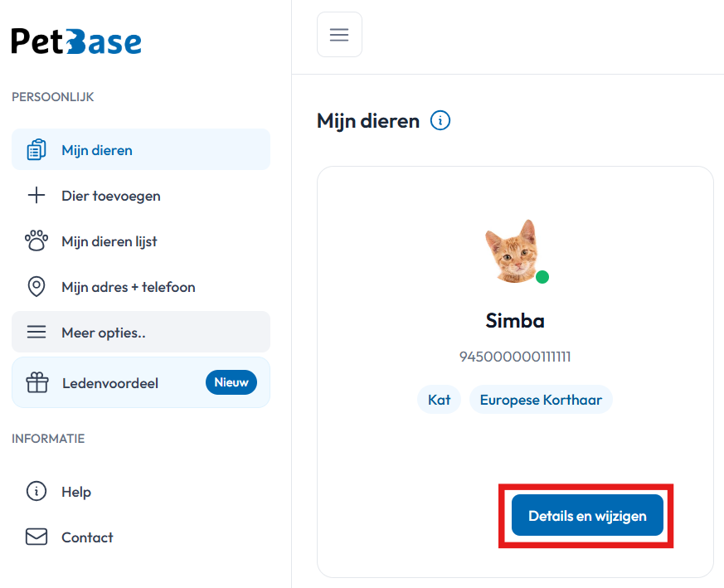Open the Mijn dieren sidebar item

coord(141,149)
